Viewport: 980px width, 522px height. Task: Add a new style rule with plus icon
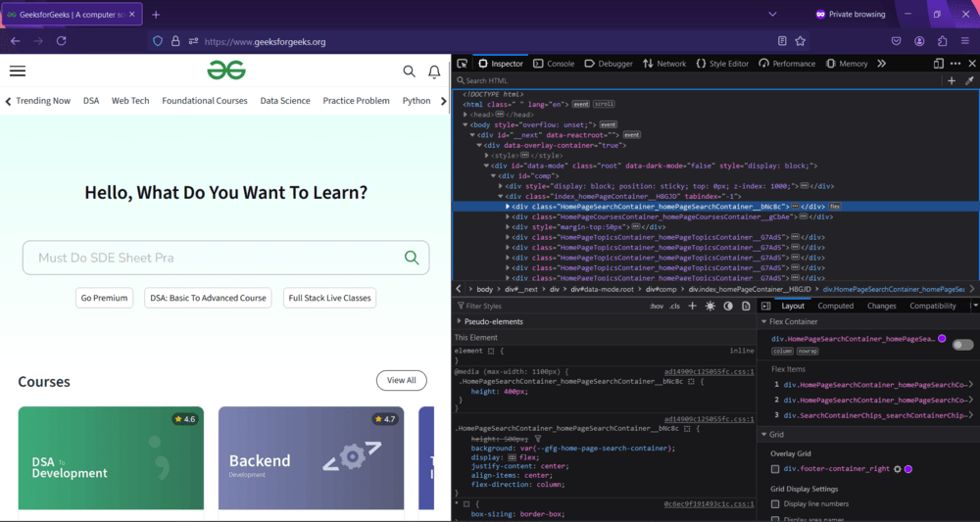click(x=692, y=306)
